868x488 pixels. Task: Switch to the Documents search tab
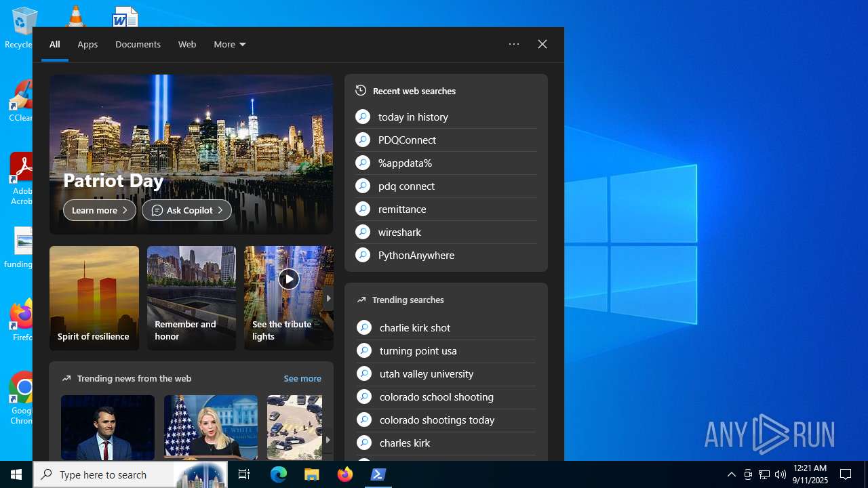pos(138,44)
